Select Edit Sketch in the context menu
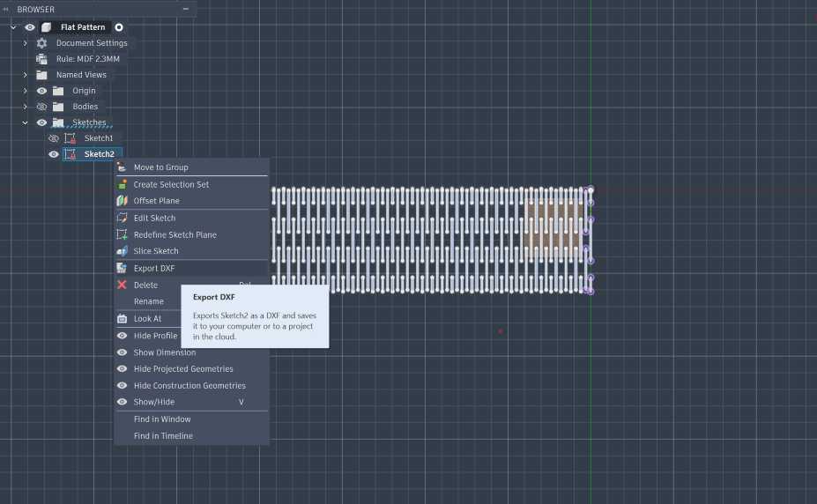Screen dimensions: 817x504 (x=191, y=218)
